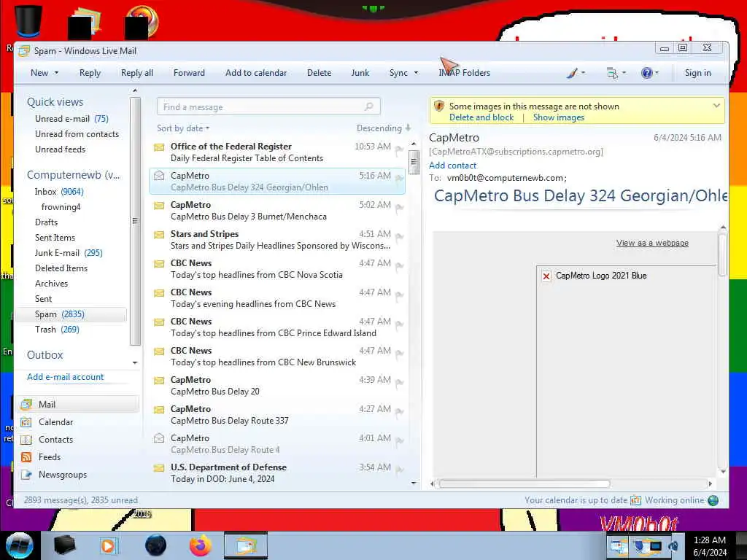Viewport: 747px width, 560px height.
Task: Open the Mail section icon
Action: (x=27, y=404)
